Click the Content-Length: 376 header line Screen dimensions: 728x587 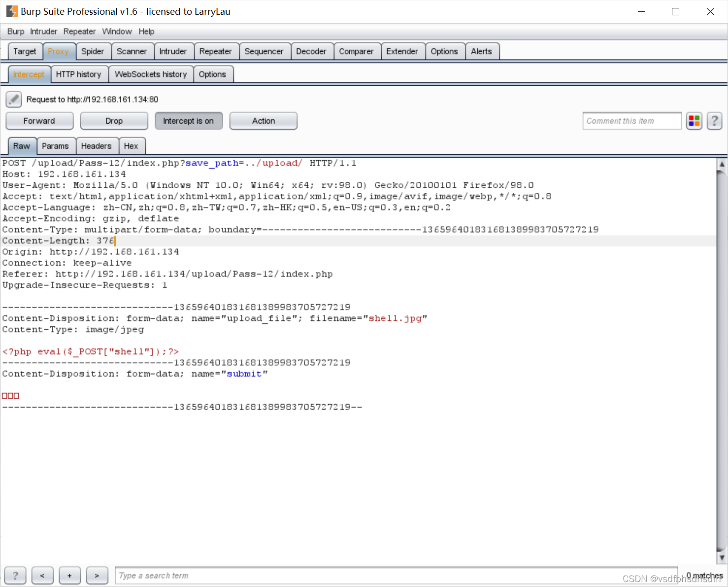pyautogui.click(x=58, y=241)
